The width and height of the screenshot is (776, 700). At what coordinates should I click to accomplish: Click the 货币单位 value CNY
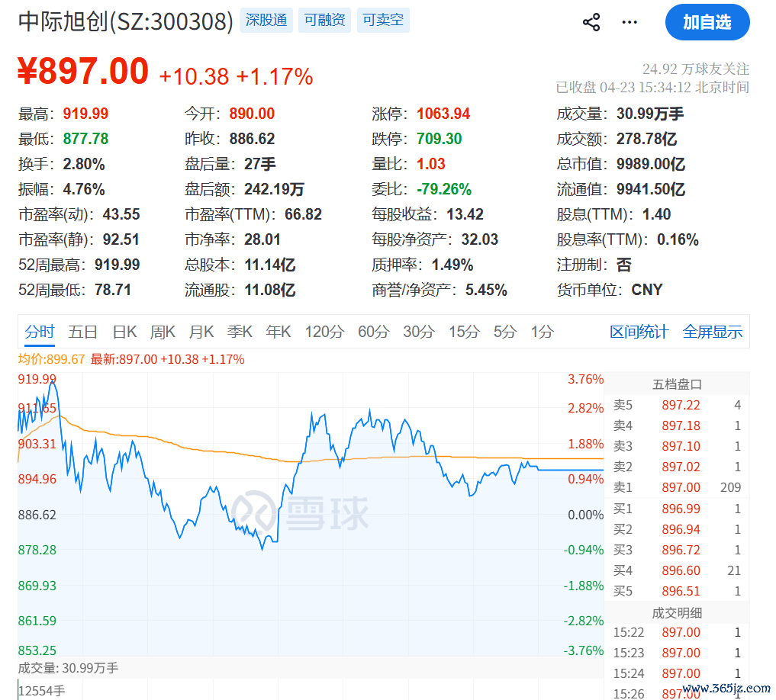[647, 290]
